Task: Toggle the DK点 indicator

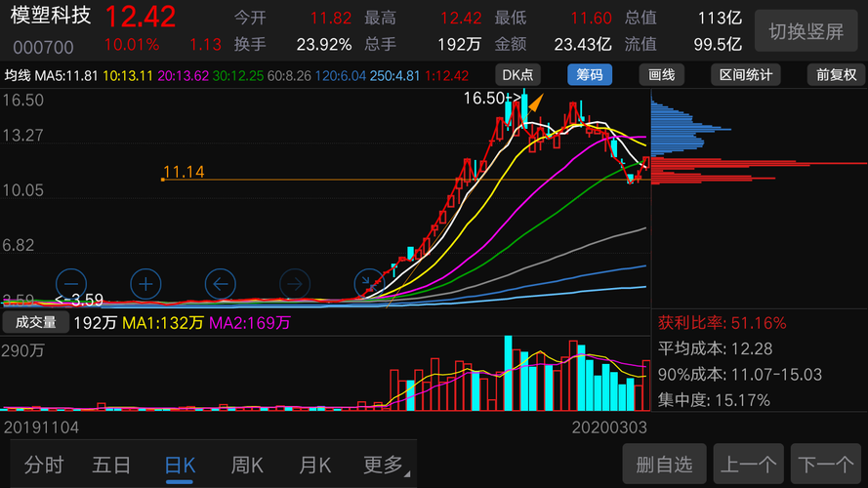Action: click(517, 75)
